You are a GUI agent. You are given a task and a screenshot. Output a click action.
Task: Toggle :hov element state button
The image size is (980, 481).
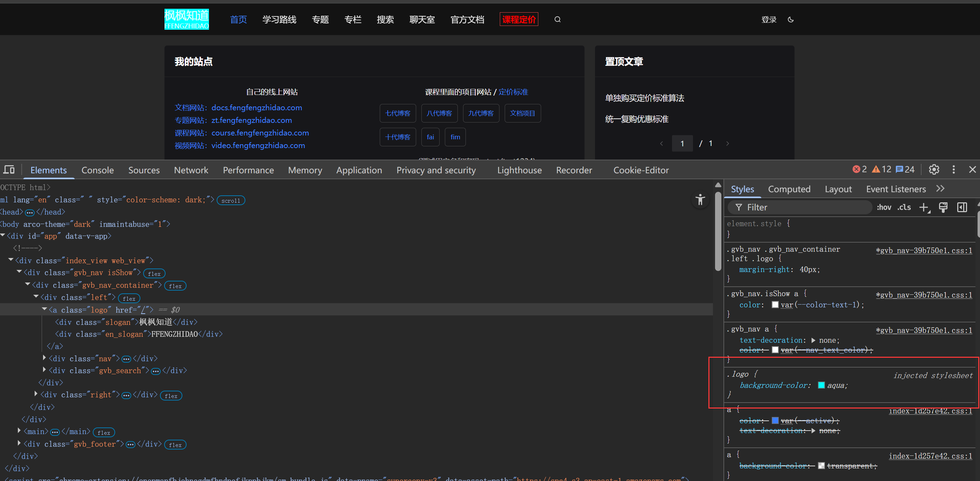click(x=884, y=207)
